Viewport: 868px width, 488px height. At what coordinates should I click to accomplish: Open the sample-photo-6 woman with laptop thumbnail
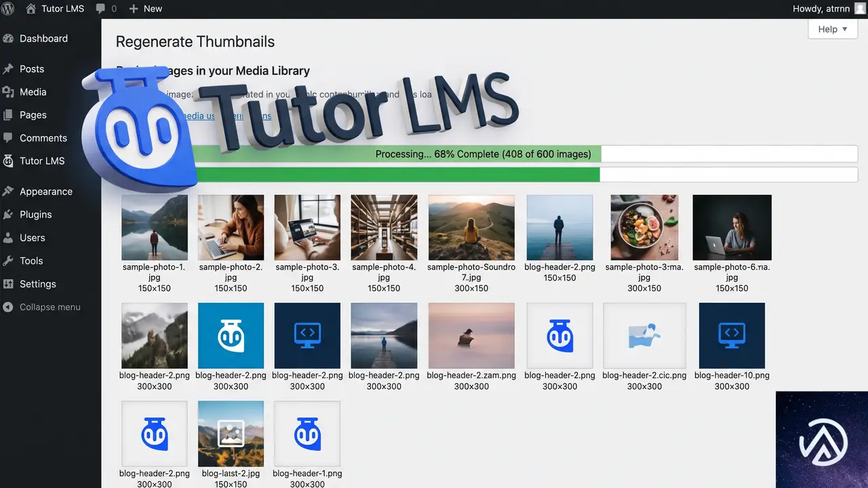pyautogui.click(x=732, y=228)
